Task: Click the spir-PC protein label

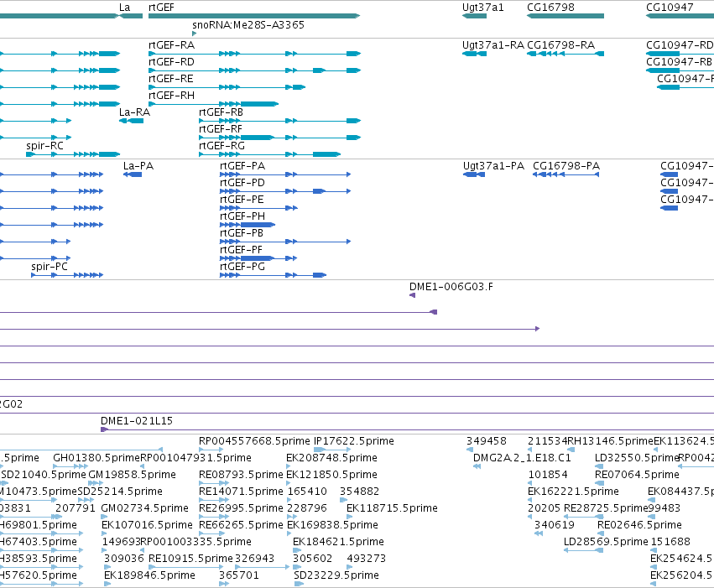Action: pos(50,267)
